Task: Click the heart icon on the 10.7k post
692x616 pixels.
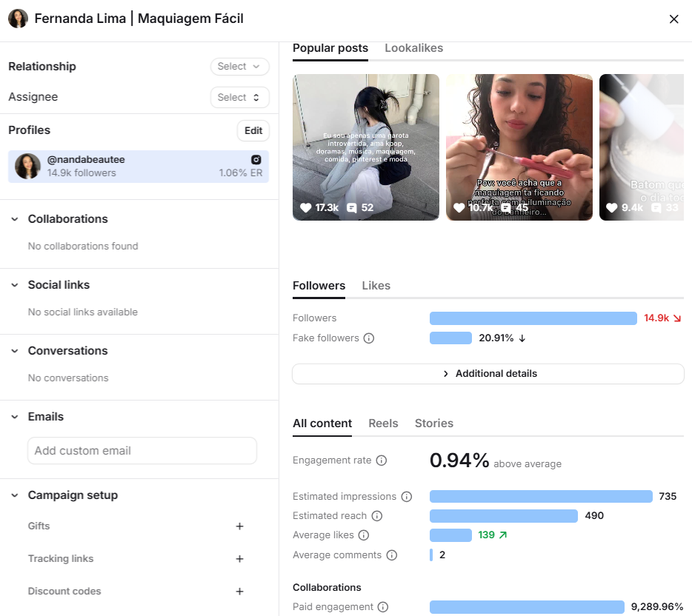Action: click(459, 208)
